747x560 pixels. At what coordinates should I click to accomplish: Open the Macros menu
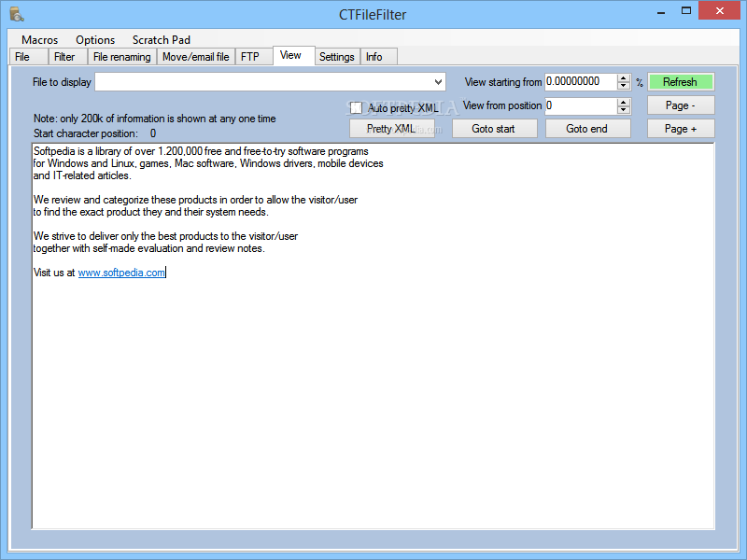tap(39, 40)
